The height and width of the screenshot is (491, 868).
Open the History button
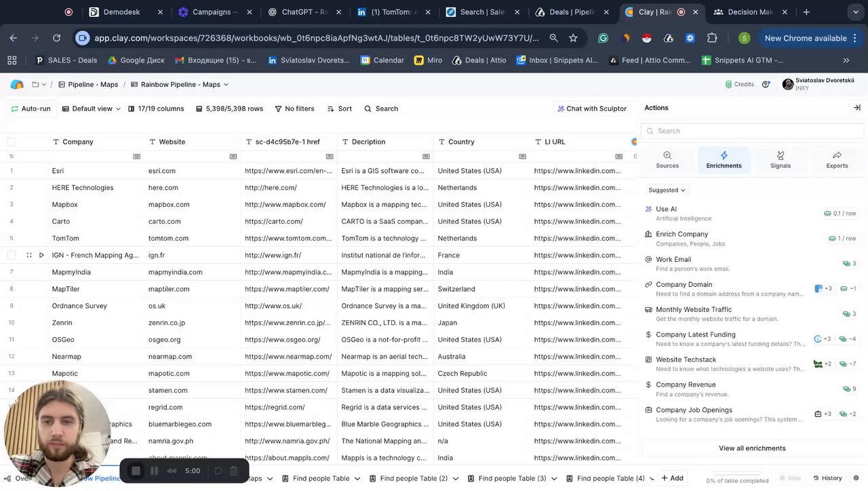(x=827, y=479)
